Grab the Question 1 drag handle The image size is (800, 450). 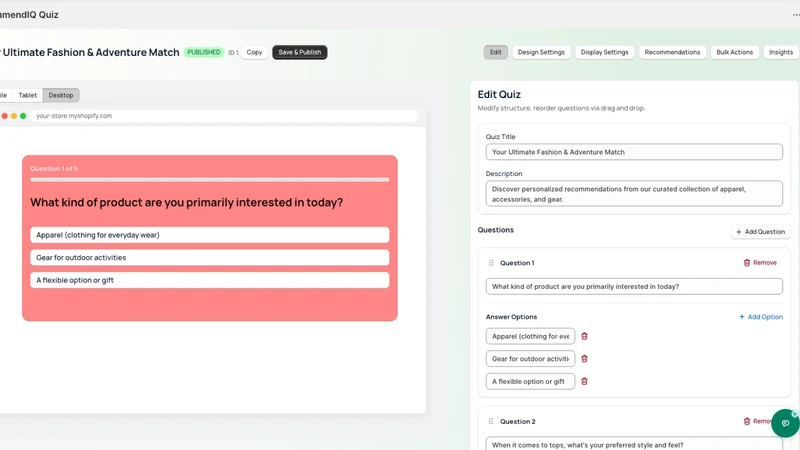coord(491,263)
